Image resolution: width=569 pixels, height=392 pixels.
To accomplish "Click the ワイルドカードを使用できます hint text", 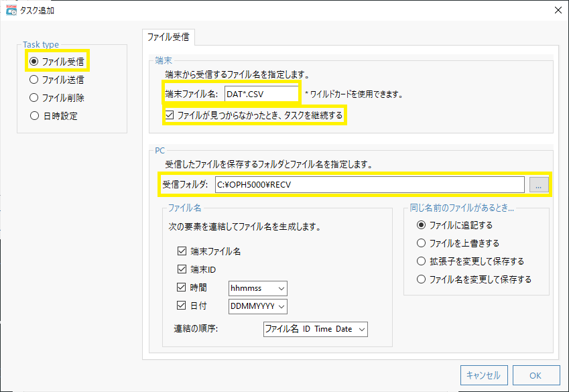I will point(354,94).
